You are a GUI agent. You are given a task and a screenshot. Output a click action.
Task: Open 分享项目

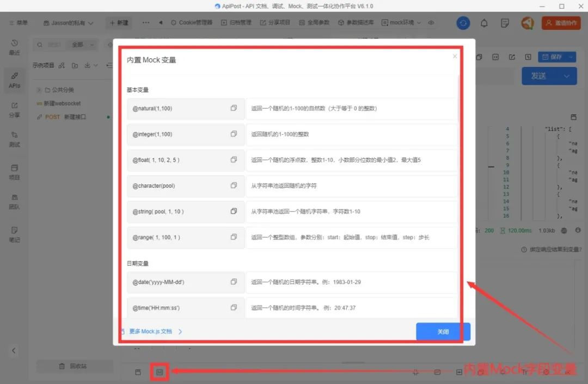[275, 22]
